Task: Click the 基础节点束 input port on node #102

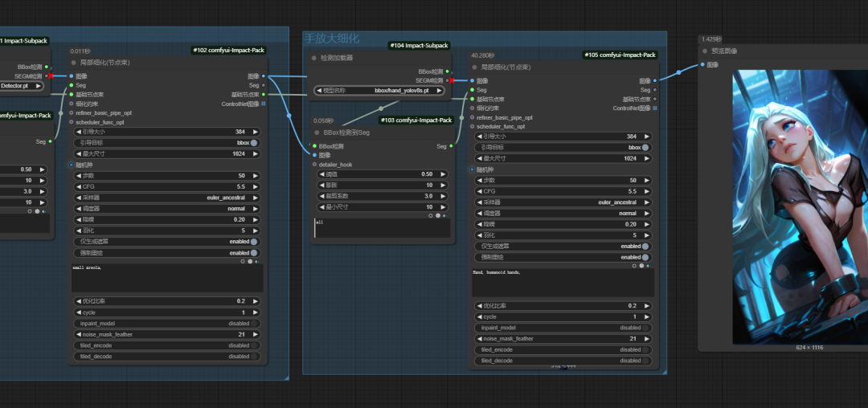Action: coord(72,95)
